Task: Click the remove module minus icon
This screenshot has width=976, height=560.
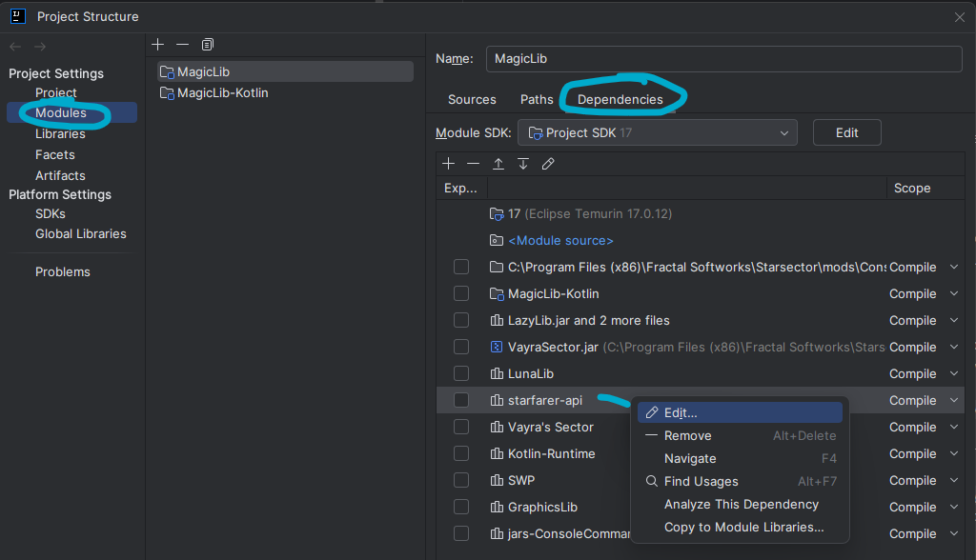Action: pos(182,44)
